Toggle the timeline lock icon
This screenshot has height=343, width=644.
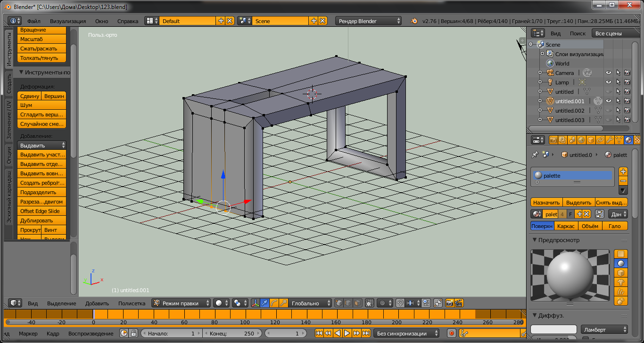(133, 333)
